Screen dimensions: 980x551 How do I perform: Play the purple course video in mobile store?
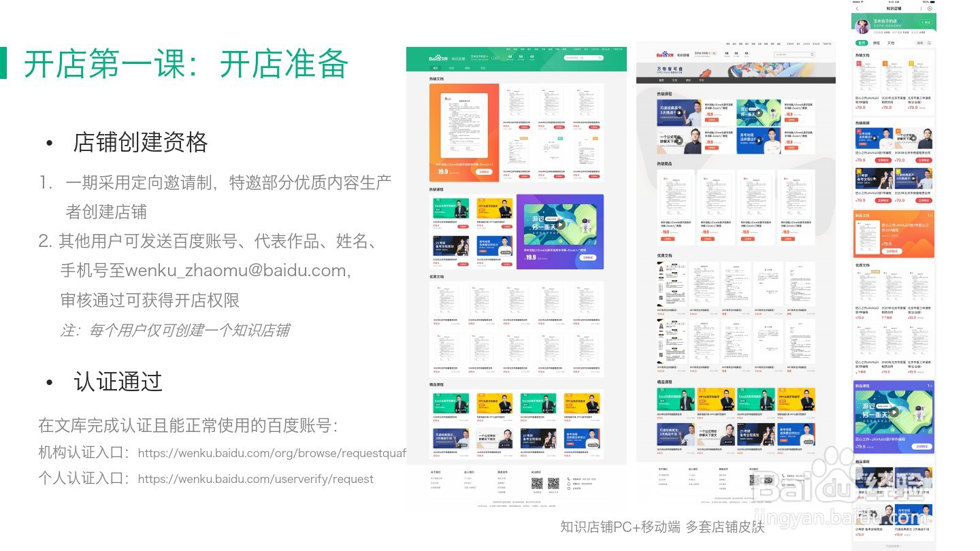[x=894, y=412]
